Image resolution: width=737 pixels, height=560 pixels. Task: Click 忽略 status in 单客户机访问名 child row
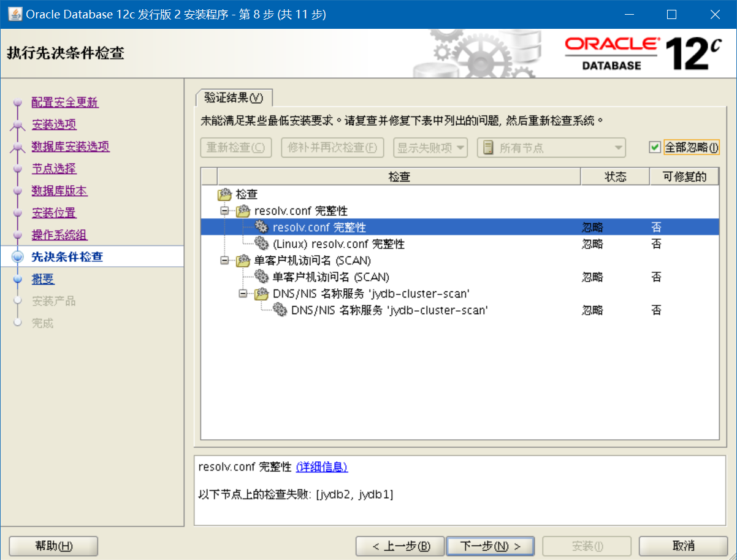592,277
